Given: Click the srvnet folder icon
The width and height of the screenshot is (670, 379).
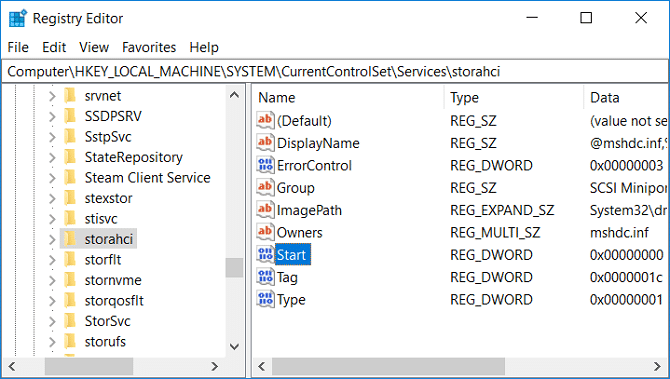Looking at the screenshot, I should tap(70, 96).
